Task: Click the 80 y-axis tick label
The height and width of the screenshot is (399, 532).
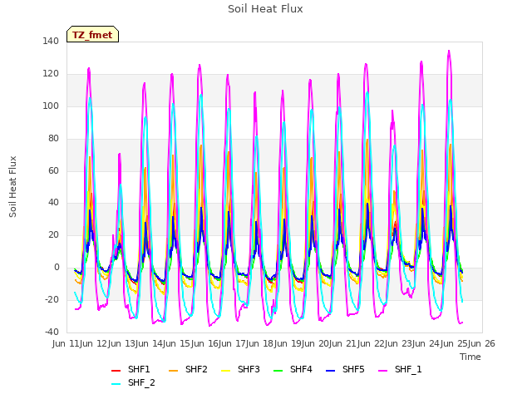Action: pyautogui.click(x=53, y=138)
